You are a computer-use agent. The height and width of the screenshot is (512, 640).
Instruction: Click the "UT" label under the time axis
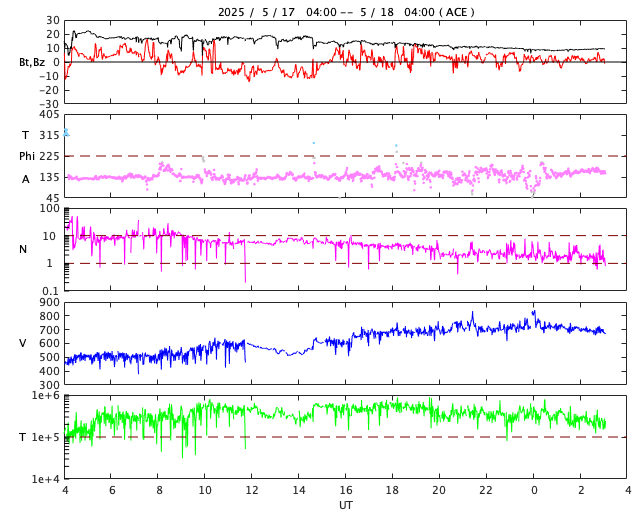pyautogui.click(x=346, y=505)
